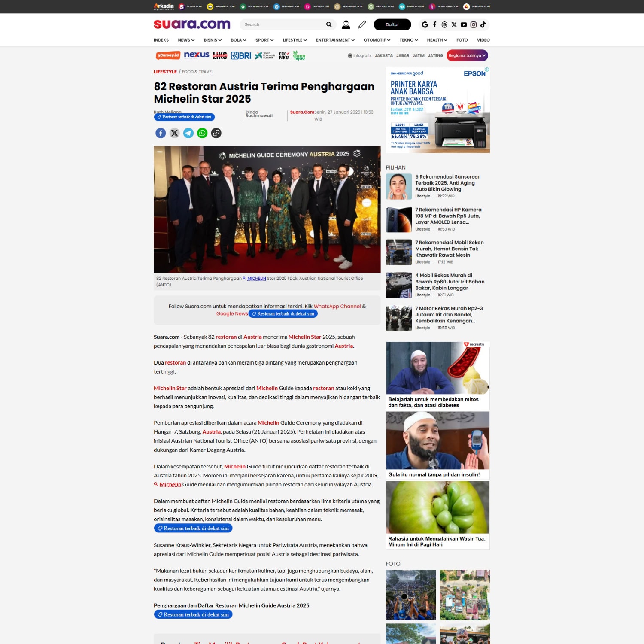Expand the NEWS dropdown menu
Viewport: 644px width, 644px height.
point(186,40)
